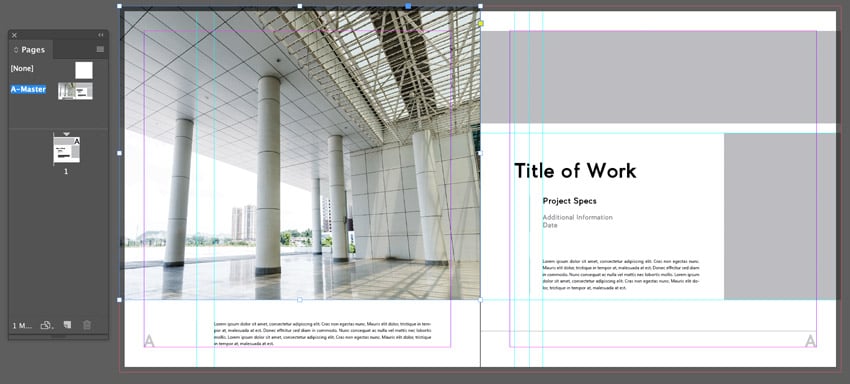The height and width of the screenshot is (384, 850).
Task: Collapse the Pages panel with double arrows
Action: pyautogui.click(x=101, y=35)
